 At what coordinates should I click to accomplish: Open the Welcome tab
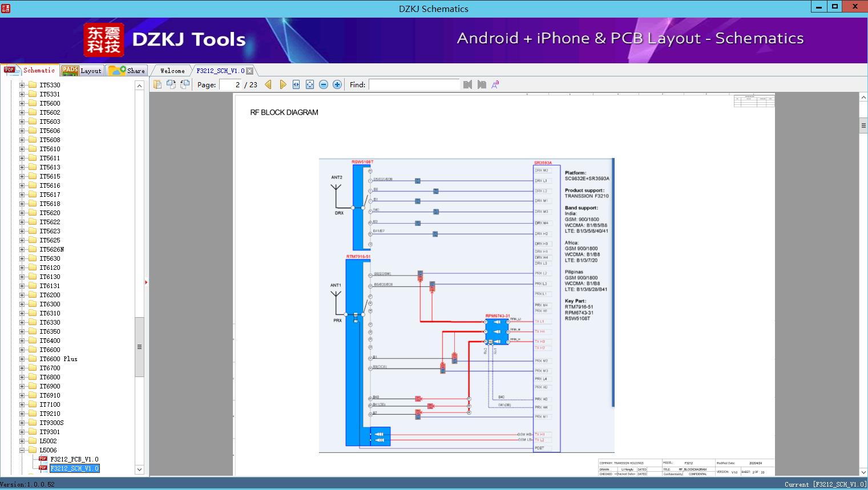[x=172, y=71]
